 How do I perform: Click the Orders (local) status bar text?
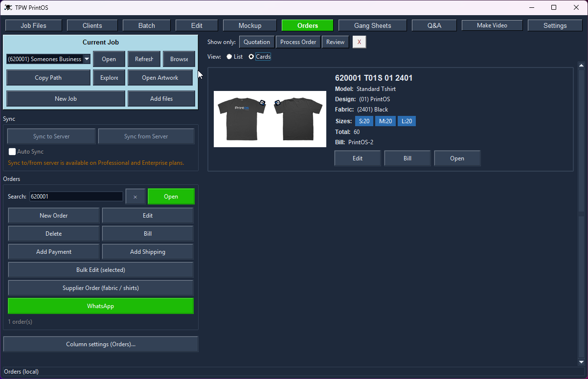point(22,372)
